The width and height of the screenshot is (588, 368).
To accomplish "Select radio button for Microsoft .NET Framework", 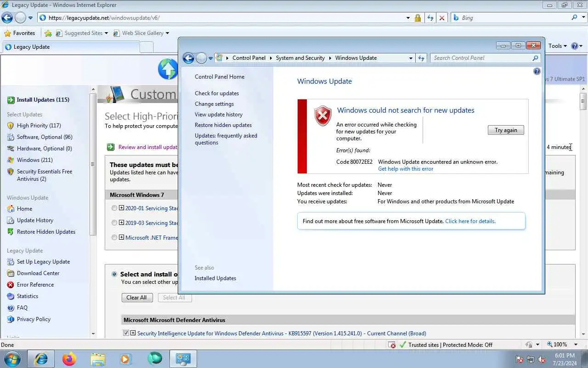I will coord(114,238).
